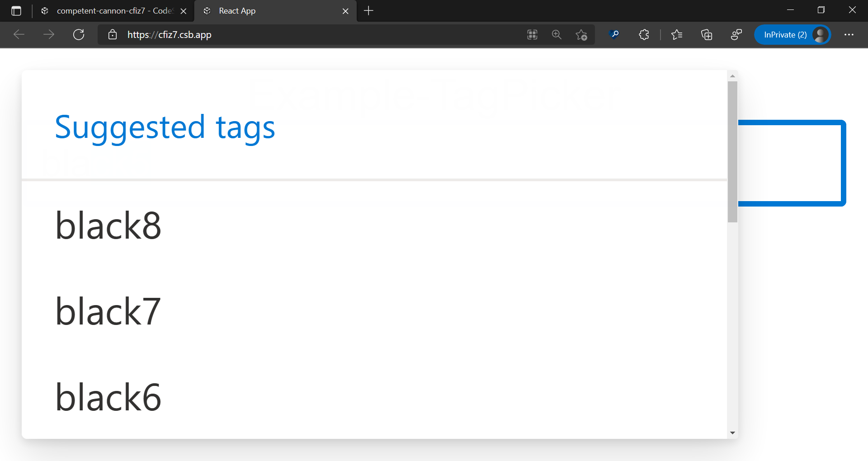Switch to the competent-cannon-cfiz7 tab

pyautogui.click(x=113, y=11)
